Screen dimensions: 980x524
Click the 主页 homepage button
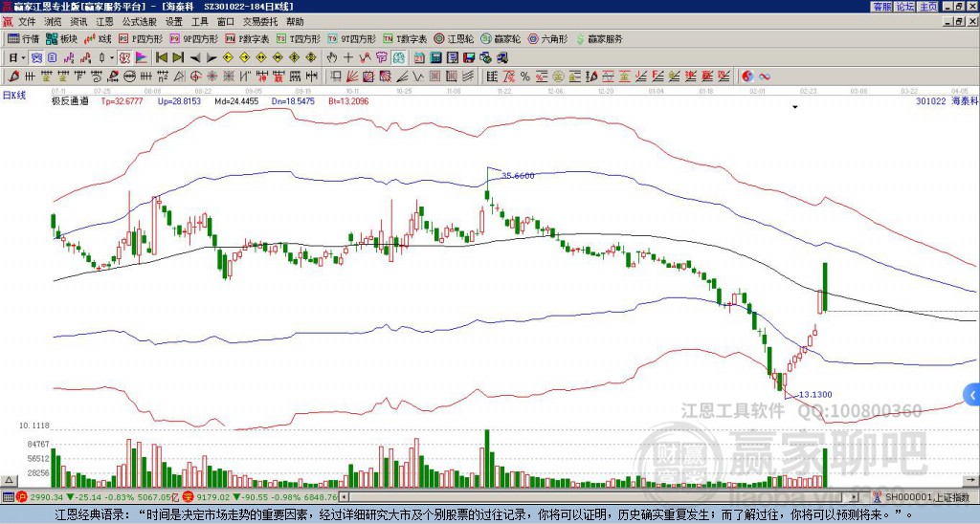pyautogui.click(x=927, y=7)
